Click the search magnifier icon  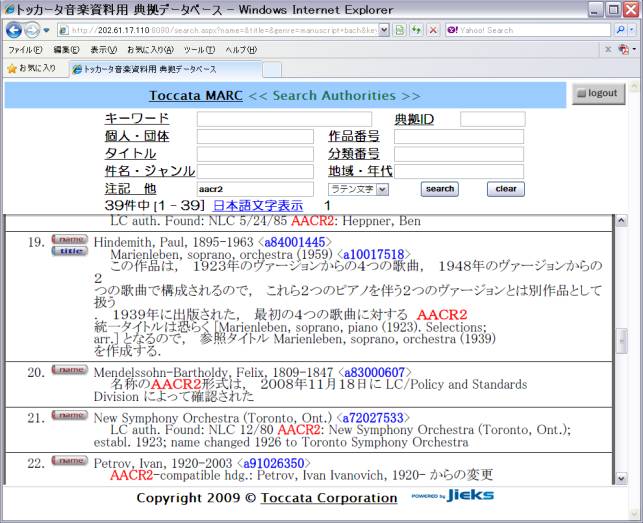click(620, 30)
